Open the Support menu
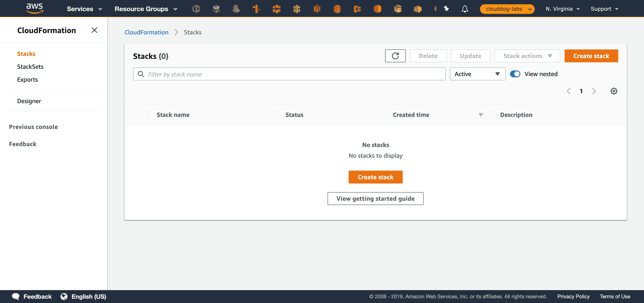 tap(604, 9)
